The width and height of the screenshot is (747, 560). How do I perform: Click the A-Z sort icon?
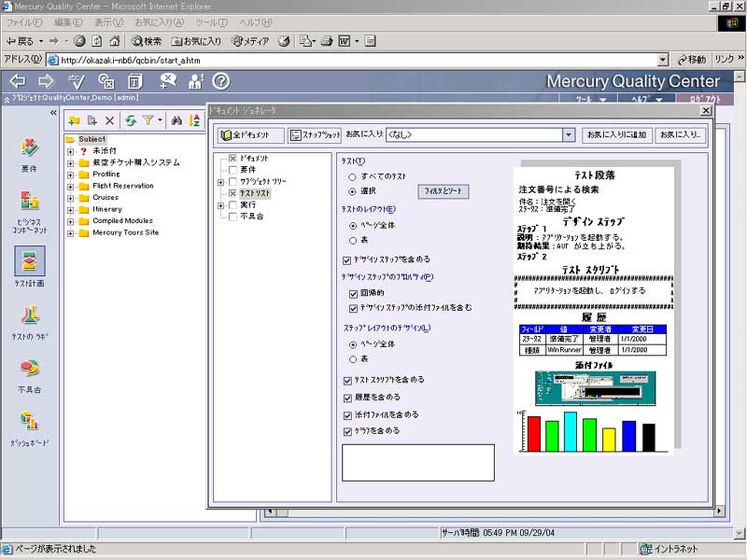click(x=194, y=121)
